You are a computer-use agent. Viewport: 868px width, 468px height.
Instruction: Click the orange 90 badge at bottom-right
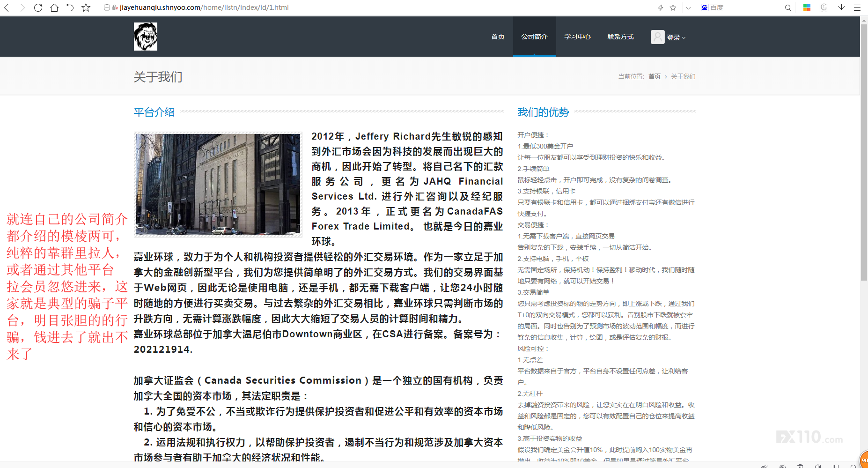tap(864, 460)
